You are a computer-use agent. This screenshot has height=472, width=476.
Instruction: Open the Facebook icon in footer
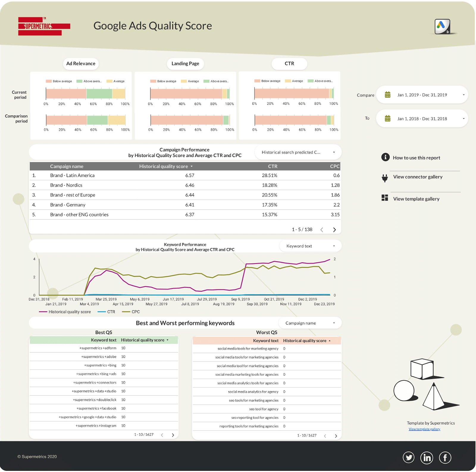pos(445,457)
